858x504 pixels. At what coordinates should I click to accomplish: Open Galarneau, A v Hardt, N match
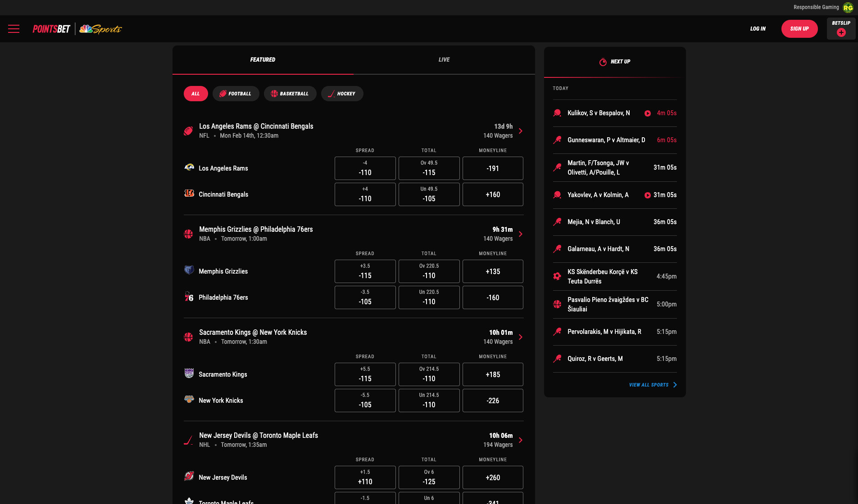coord(615,249)
